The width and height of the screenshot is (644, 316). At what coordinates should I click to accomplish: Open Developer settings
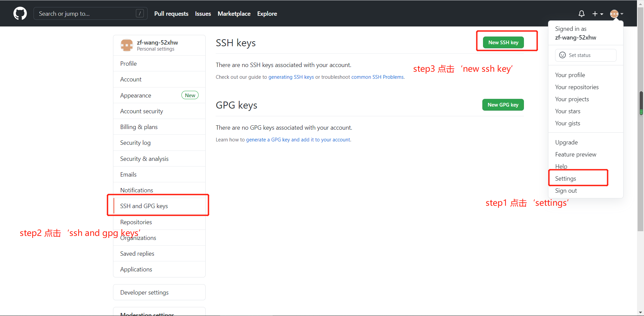coord(159,293)
